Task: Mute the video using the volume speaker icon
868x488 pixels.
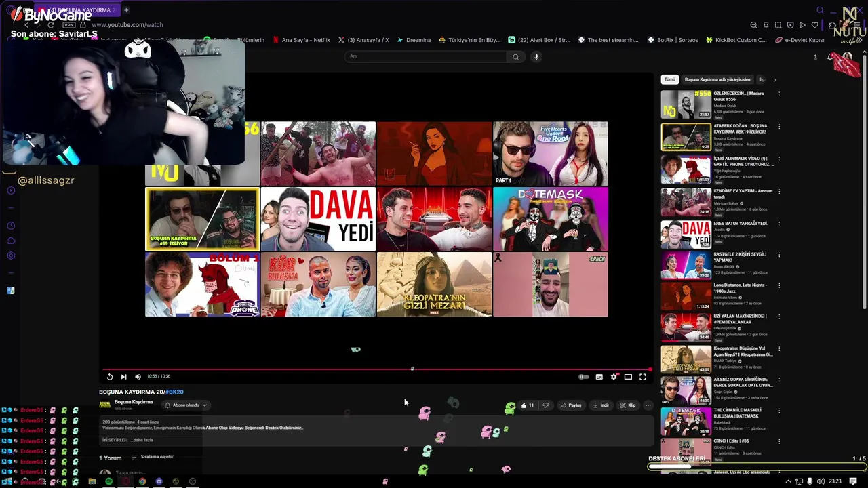Action: coord(138,377)
